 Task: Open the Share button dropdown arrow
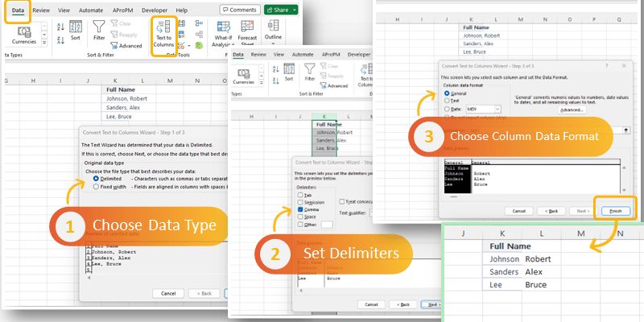(295, 10)
